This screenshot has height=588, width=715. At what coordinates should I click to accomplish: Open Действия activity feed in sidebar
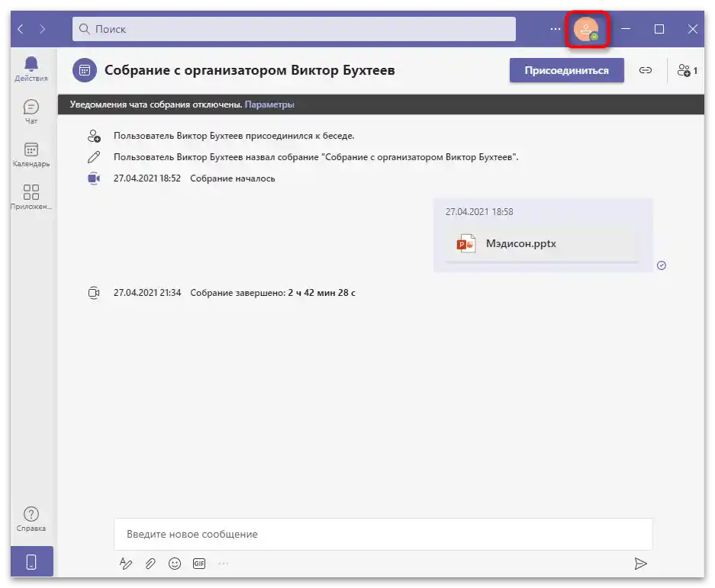tap(31, 69)
